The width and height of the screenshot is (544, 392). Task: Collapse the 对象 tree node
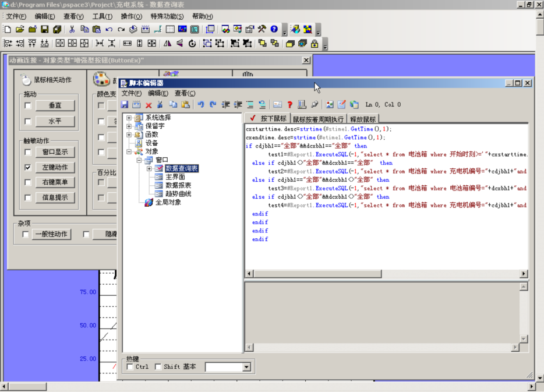(129, 151)
